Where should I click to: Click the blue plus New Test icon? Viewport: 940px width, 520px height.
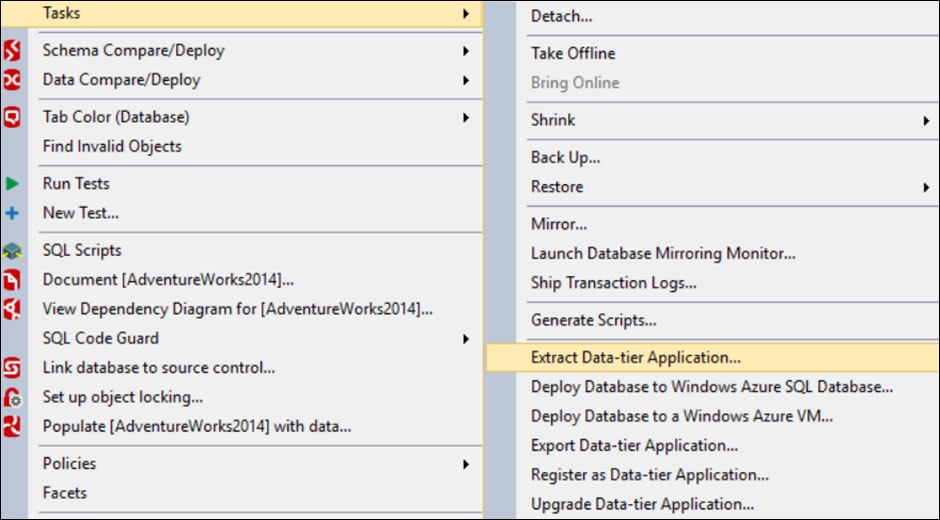point(12,213)
